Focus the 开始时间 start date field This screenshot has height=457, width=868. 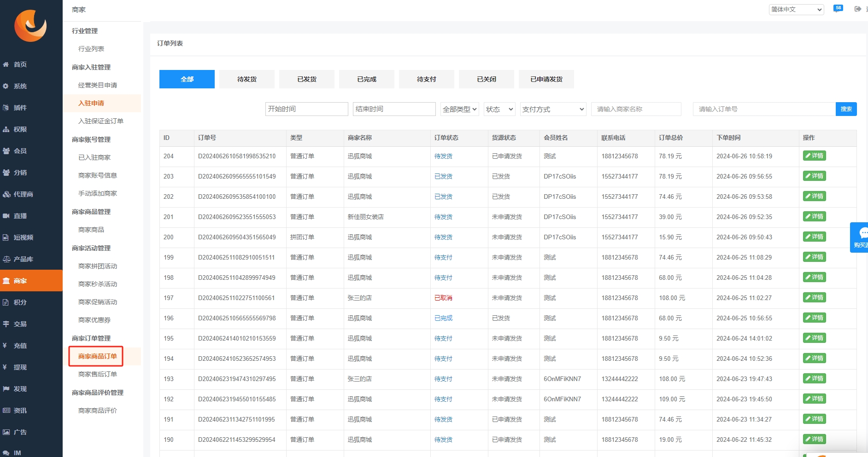pos(306,109)
